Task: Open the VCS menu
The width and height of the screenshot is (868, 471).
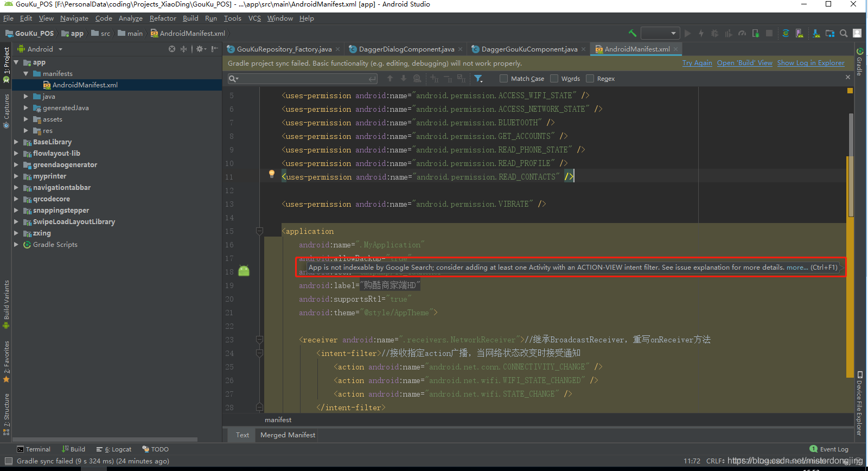Action: (x=254, y=18)
